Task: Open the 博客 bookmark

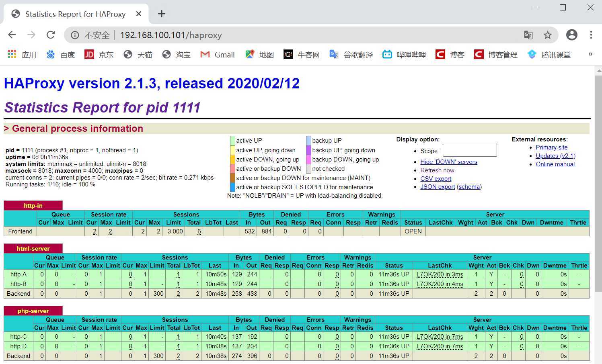Action: click(x=450, y=55)
